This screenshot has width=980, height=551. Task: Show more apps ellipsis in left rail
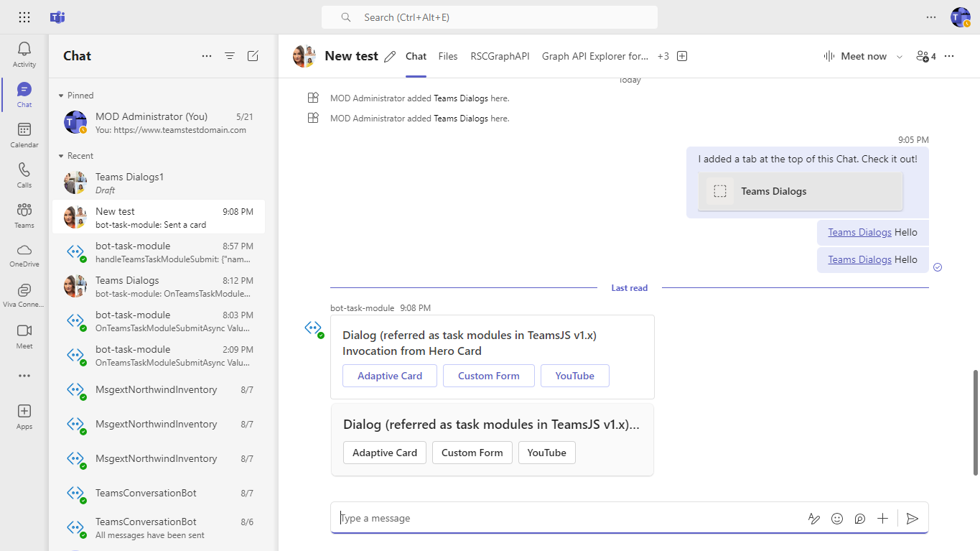pyautogui.click(x=24, y=376)
